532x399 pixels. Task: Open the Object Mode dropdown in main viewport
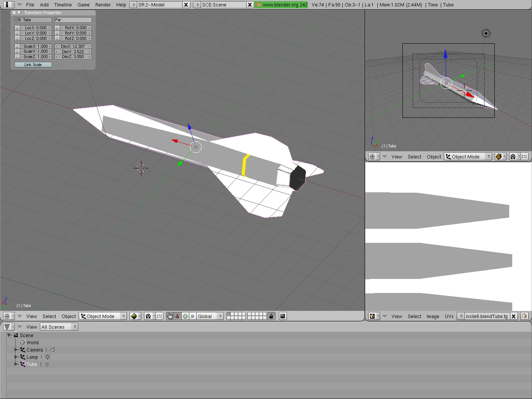(x=103, y=316)
